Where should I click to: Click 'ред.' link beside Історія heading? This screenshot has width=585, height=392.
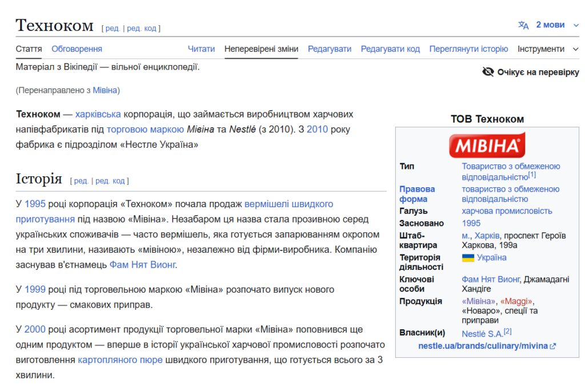click(x=81, y=181)
